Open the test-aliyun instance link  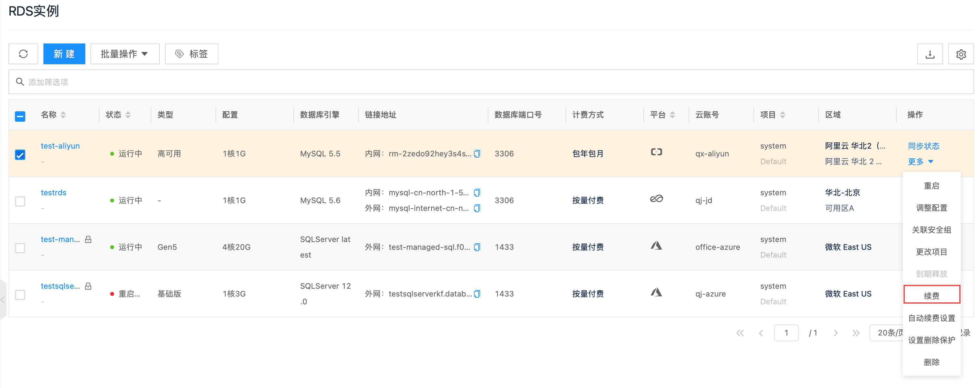60,146
